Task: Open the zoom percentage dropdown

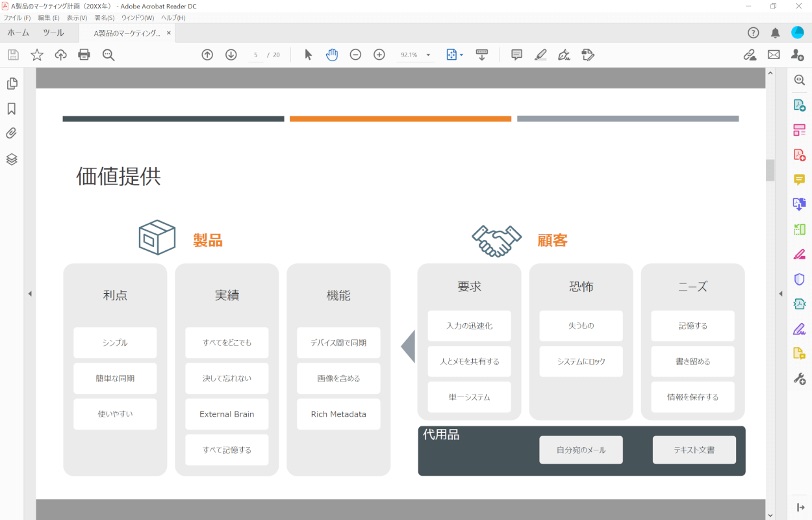Action: (x=428, y=55)
